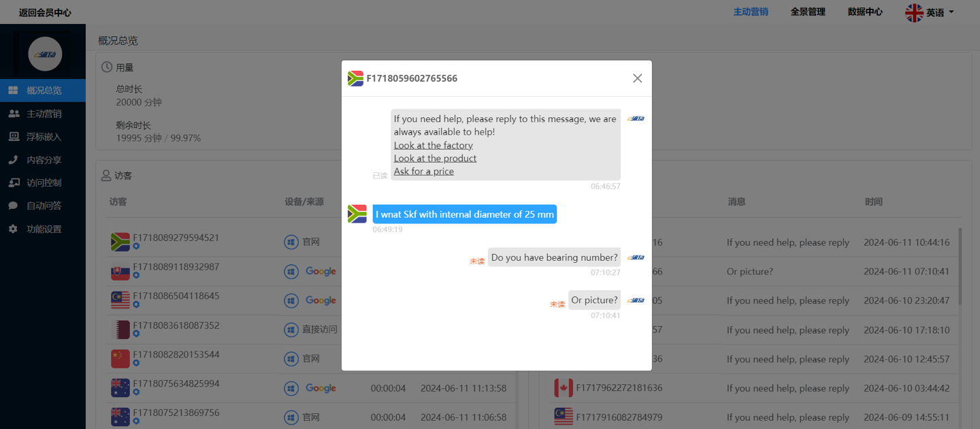The height and width of the screenshot is (429, 980).
Task: Click 返回会员中心 to return to member center
Action: [x=45, y=12]
